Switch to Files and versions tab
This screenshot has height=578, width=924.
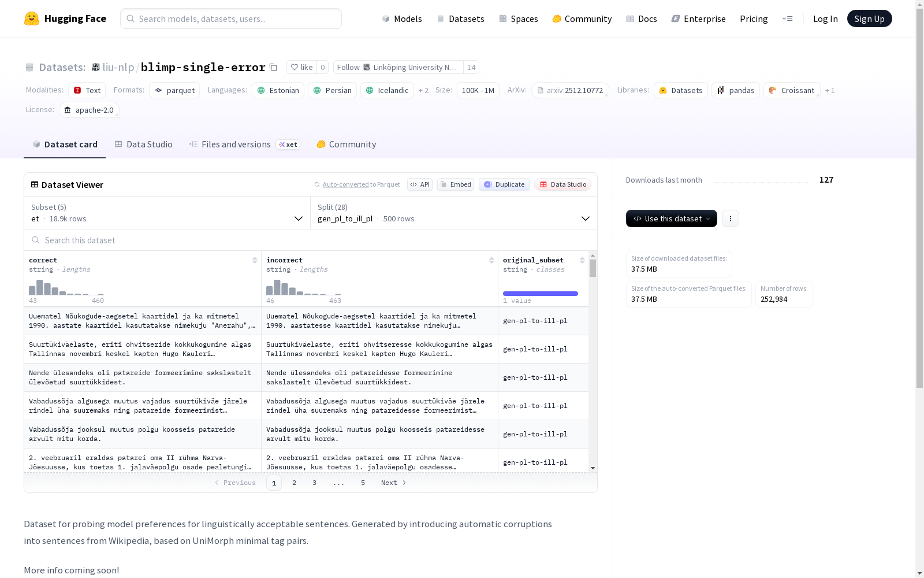coord(244,144)
